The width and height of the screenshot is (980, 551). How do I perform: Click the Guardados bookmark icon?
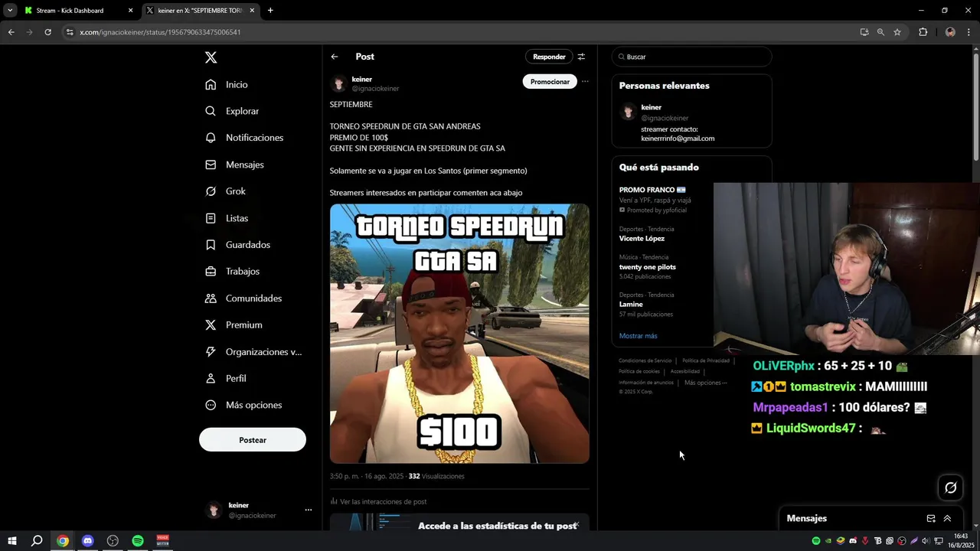pos(211,245)
